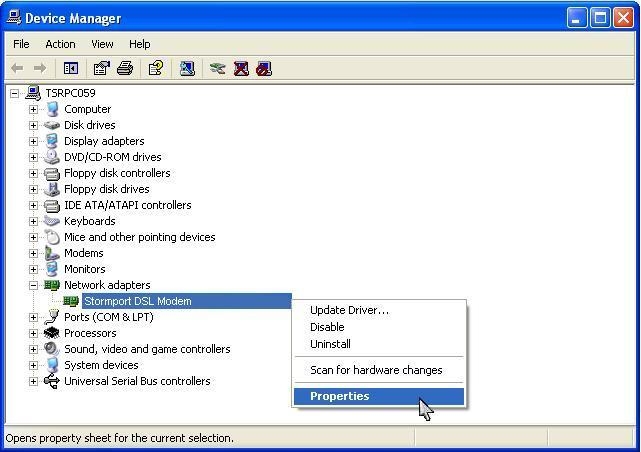The width and height of the screenshot is (641, 452).
Task: Click the Disk drives icon
Action: [52, 125]
